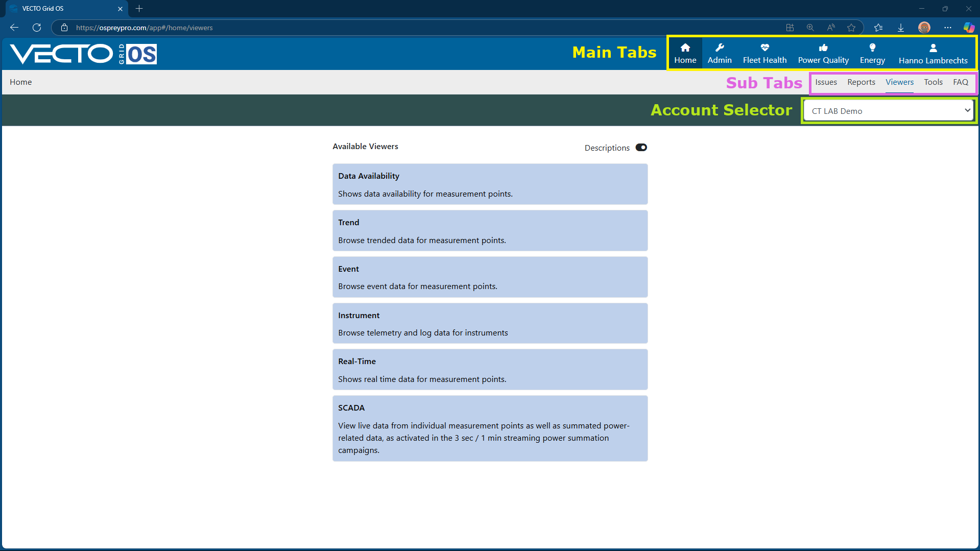
Task: Select the Viewers sub tab
Action: [x=899, y=82]
